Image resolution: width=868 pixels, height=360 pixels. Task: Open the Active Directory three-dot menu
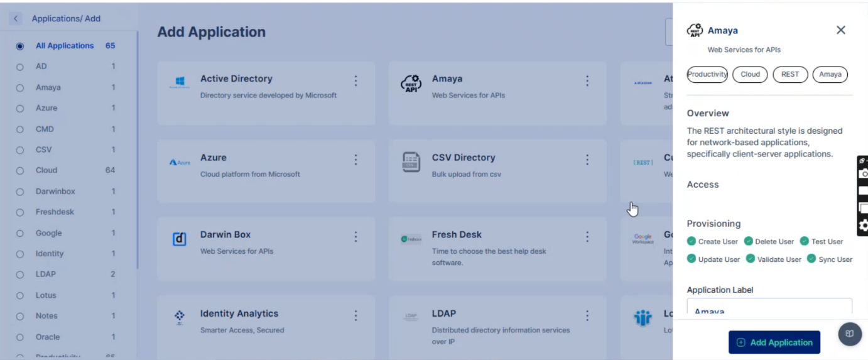click(x=355, y=81)
